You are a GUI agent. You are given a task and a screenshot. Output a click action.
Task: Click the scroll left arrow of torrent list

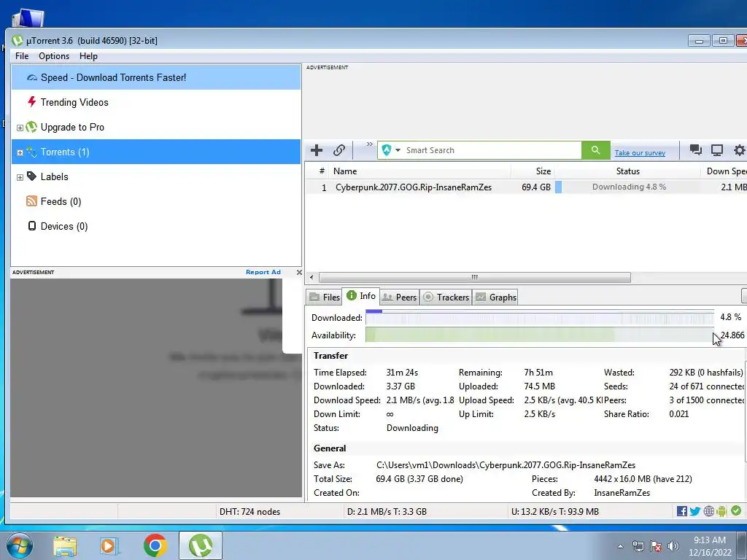click(x=311, y=277)
